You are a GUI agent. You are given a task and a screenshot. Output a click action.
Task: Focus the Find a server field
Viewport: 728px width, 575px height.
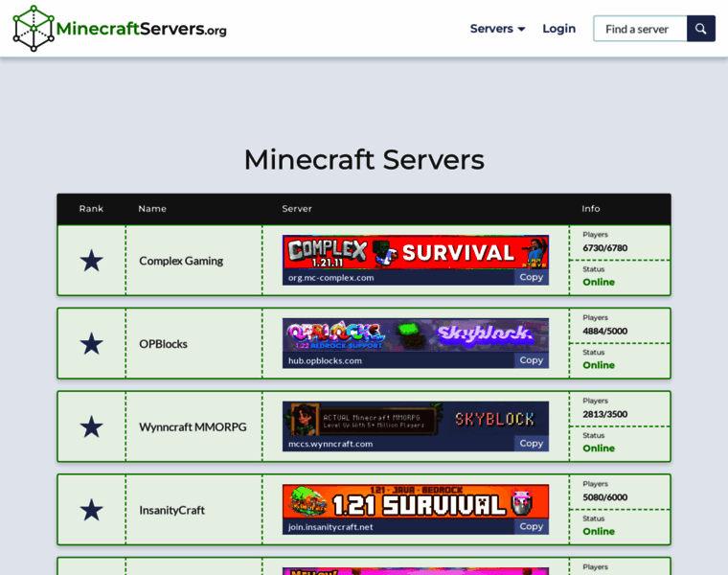tap(640, 29)
